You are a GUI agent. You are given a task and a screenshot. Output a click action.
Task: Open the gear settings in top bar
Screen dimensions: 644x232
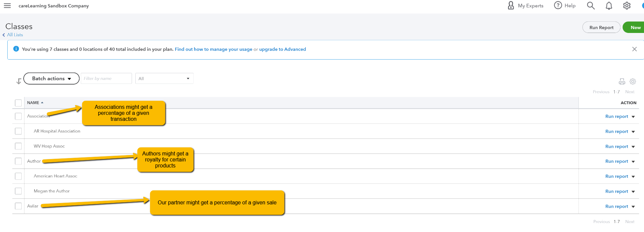(x=627, y=6)
